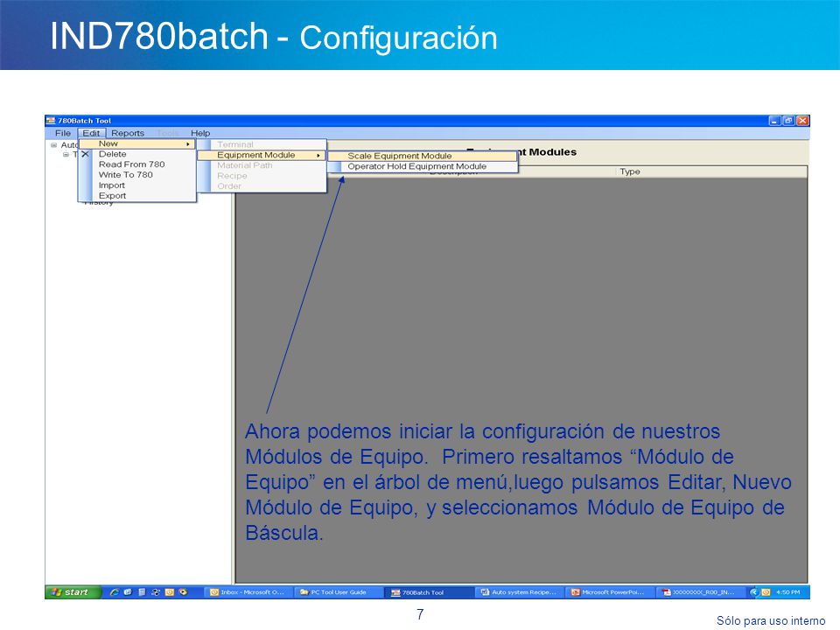The width and height of the screenshot is (840, 630).
Task: Choose Operator Hold Equipment Module
Action: (423, 166)
